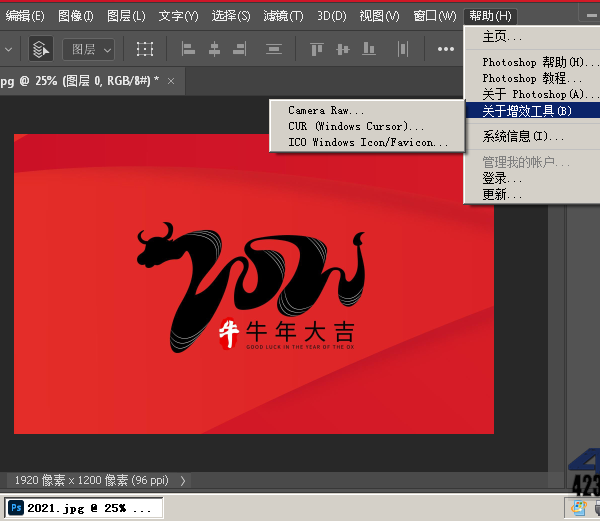Align top edges of layers
Image resolution: width=600 pixels, height=521 pixels.
pos(317,49)
